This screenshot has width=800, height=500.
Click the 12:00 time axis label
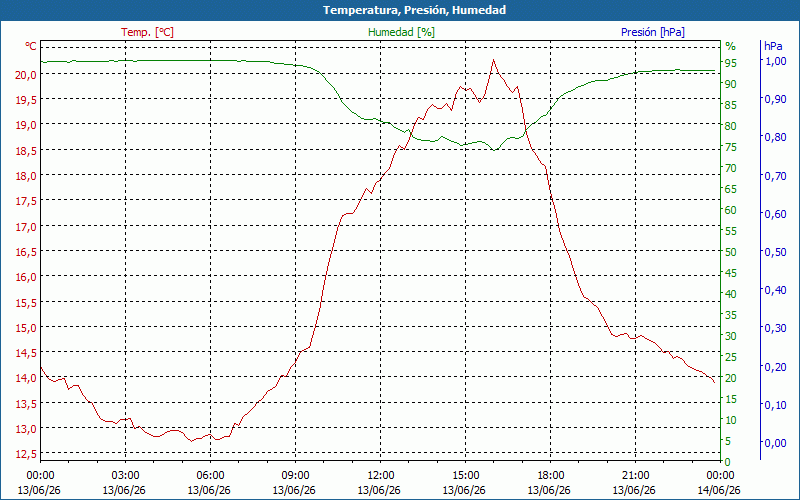pos(381,476)
